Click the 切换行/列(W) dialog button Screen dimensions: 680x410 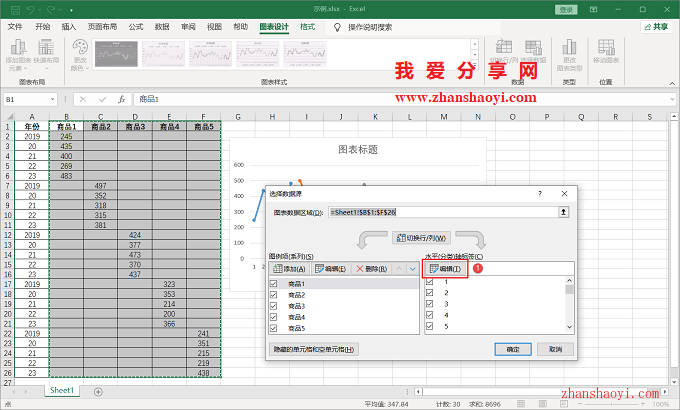click(x=422, y=238)
